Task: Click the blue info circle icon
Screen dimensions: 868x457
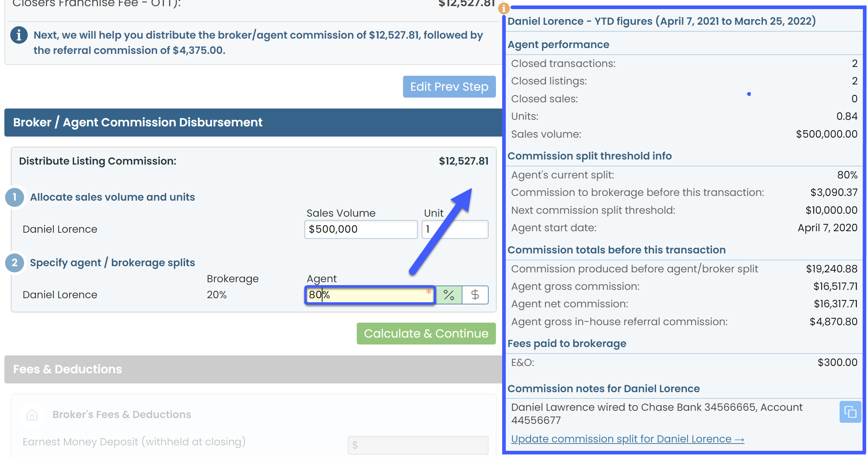Action: click(19, 35)
